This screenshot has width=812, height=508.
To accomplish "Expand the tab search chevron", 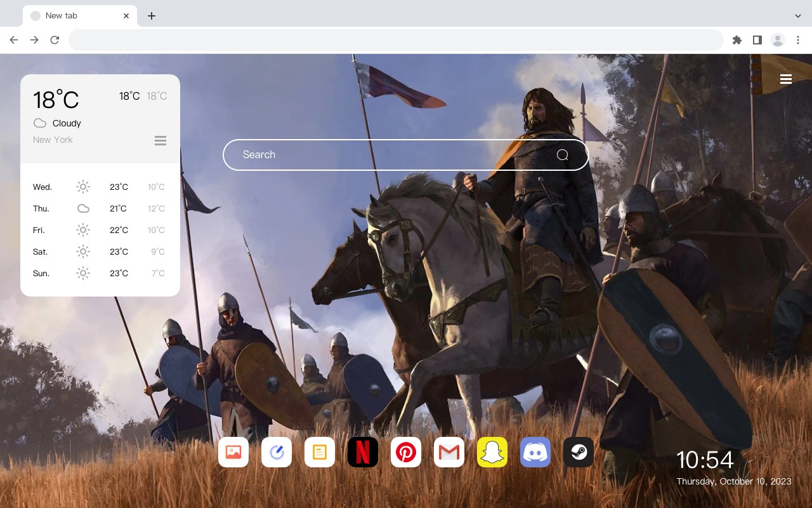I will (x=798, y=16).
